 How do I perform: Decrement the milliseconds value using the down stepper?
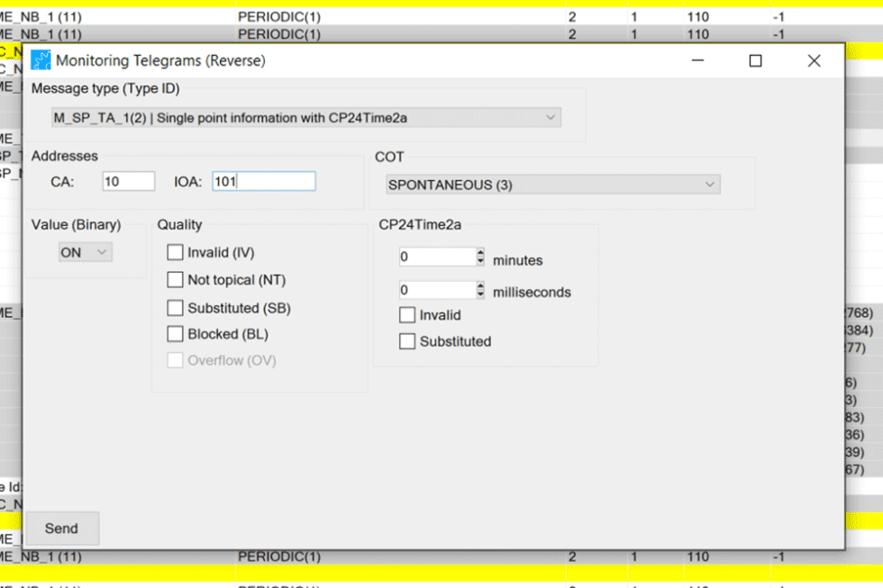pos(479,296)
